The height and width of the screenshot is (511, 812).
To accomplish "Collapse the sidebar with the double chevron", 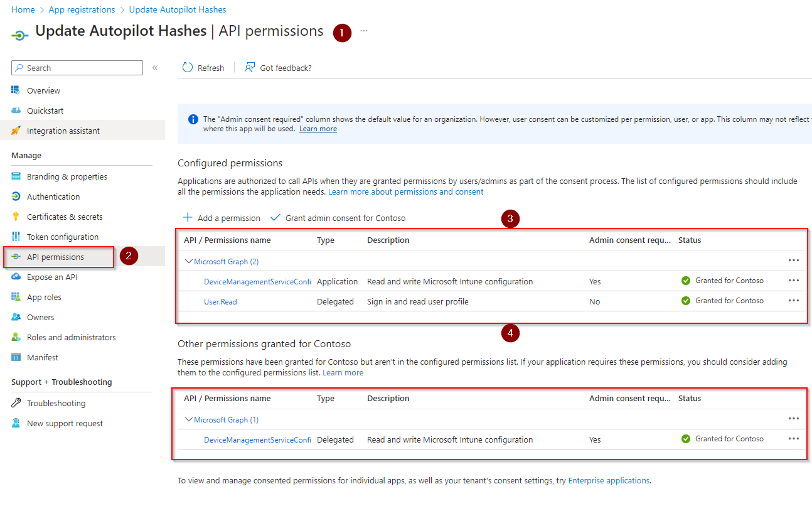I will click(155, 68).
